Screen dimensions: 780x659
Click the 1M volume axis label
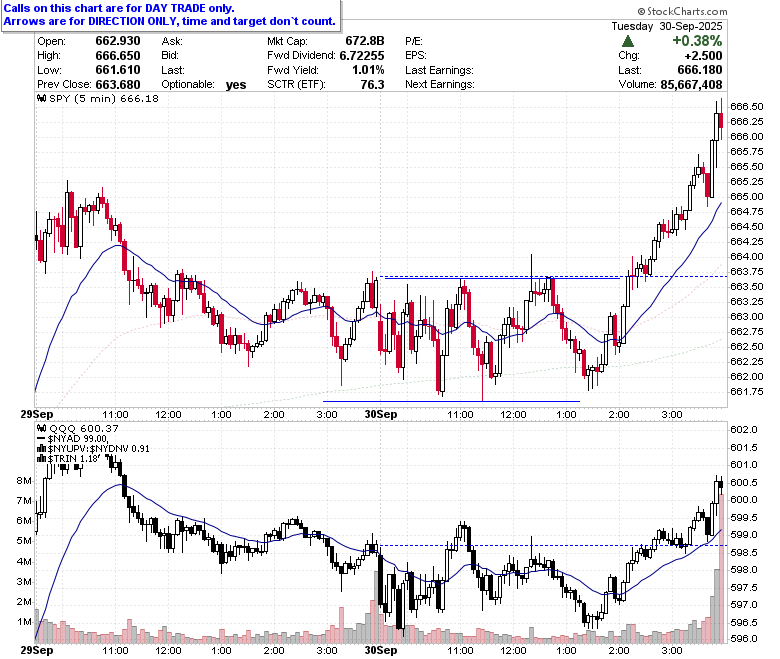point(24,622)
